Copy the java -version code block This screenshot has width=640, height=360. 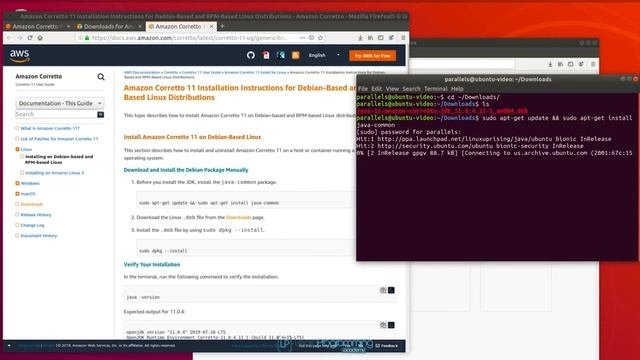383,290
